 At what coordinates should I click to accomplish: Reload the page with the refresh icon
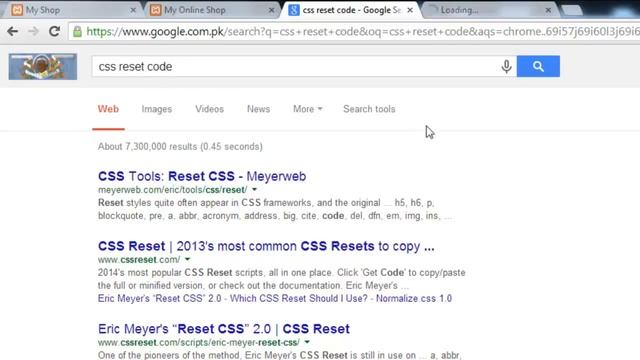click(x=54, y=31)
